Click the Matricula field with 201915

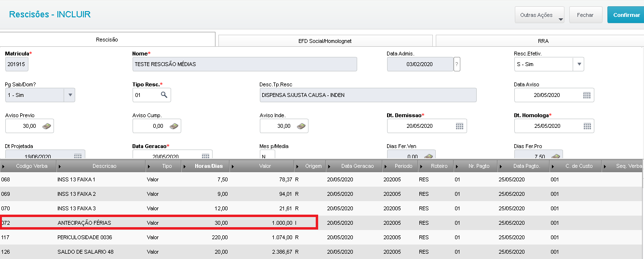tap(17, 64)
